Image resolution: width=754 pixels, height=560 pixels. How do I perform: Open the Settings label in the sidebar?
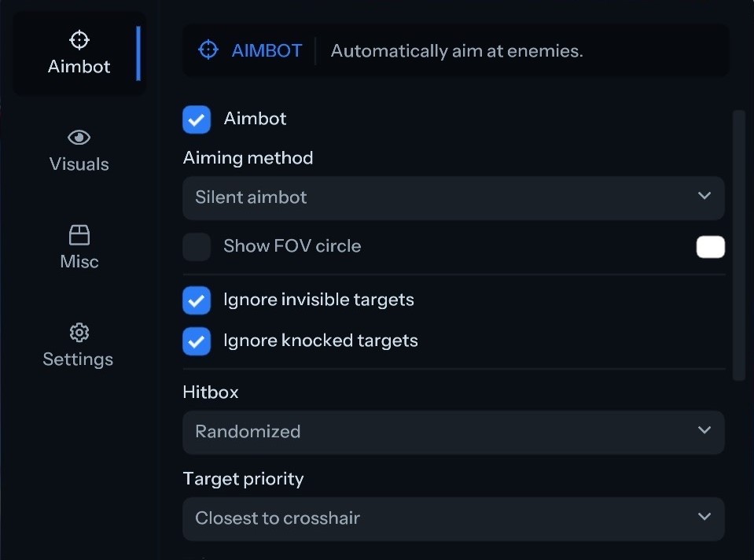78,359
